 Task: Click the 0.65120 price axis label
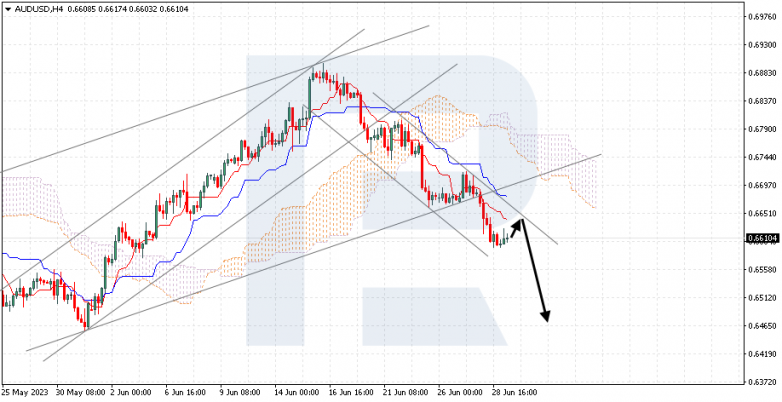coord(762,298)
